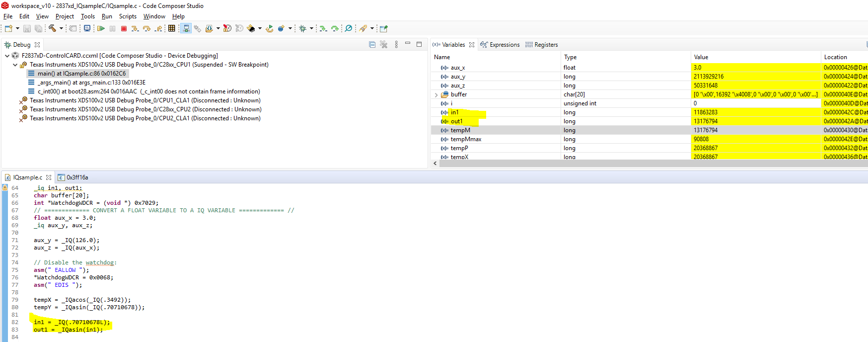Click the Resume green play icon
The width and height of the screenshot is (868, 342).
[101, 28]
